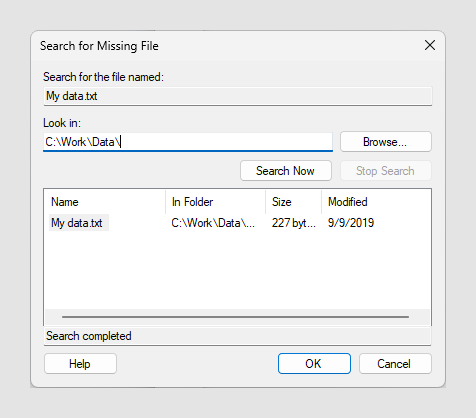Click the file name field showing My data.txt
The width and height of the screenshot is (476, 418).
[238, 96]
